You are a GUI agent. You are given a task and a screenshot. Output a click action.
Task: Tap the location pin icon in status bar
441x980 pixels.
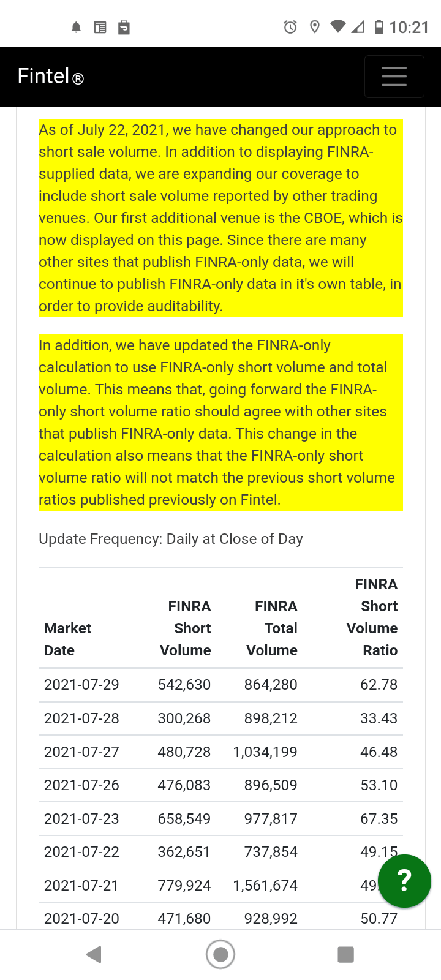[x=314, y=27]
